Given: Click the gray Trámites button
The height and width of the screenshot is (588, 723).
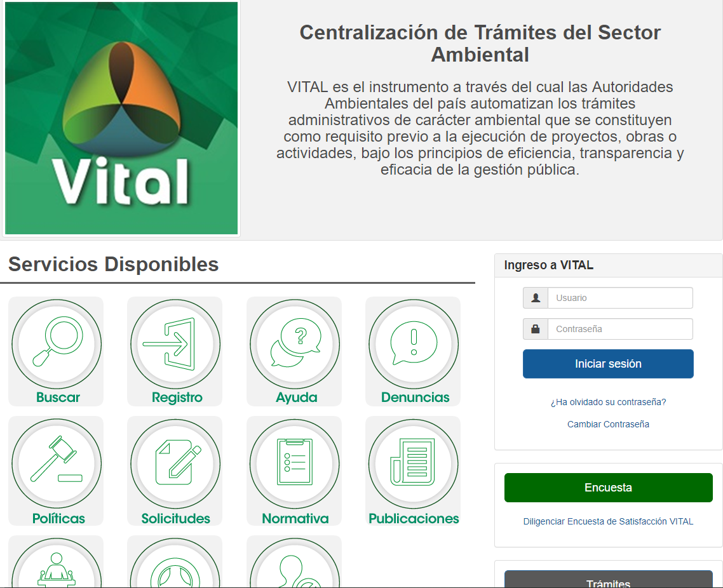Looking at the screenshot, I should pos(608,580).
